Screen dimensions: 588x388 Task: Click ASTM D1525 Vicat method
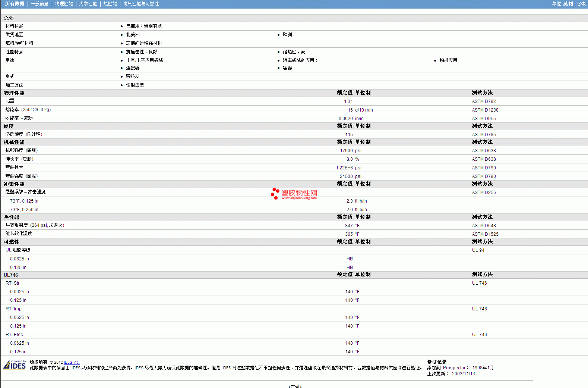pos(485,234)
